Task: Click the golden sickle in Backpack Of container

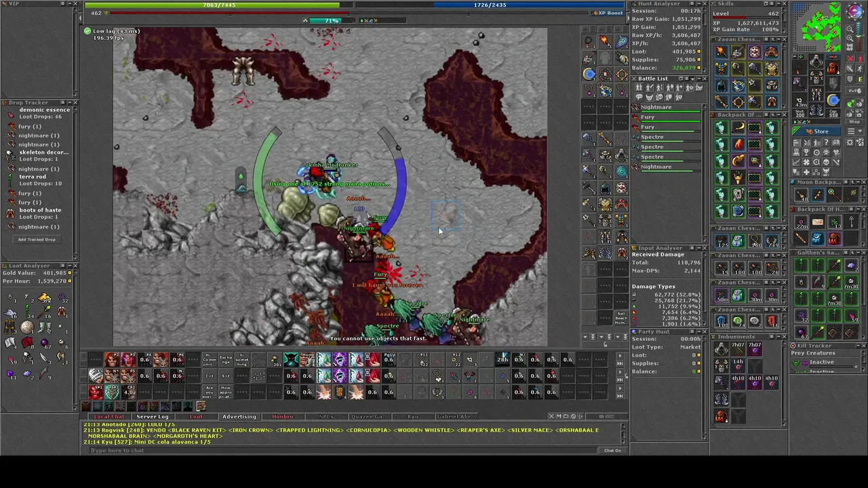Action: (x=738, y=127)
